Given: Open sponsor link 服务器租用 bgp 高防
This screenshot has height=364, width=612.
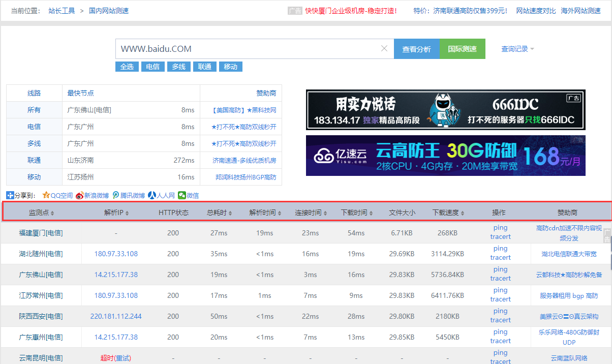Looking at the screenshot, I should click(x=569, y=295).
